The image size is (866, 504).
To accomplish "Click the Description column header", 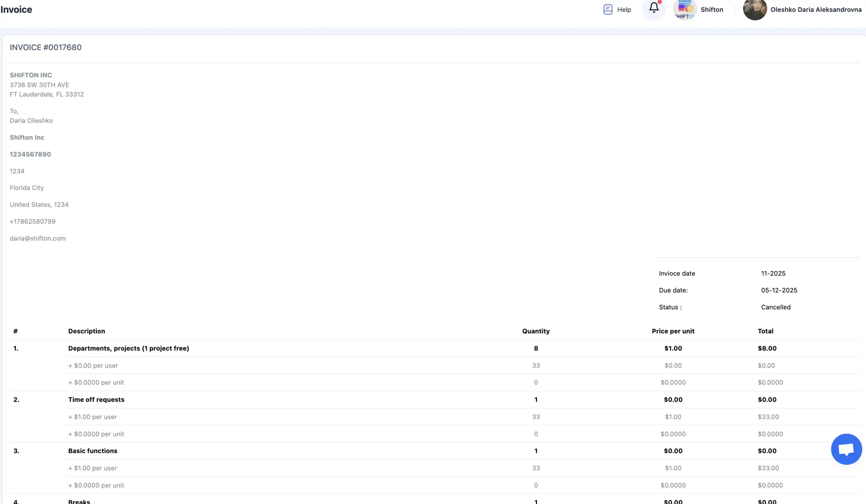I will pyautogui.click(x=87, y=331).
